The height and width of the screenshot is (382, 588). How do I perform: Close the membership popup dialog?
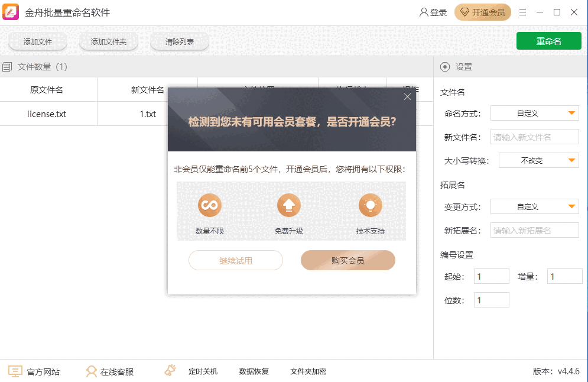click(x=407, y=97)
